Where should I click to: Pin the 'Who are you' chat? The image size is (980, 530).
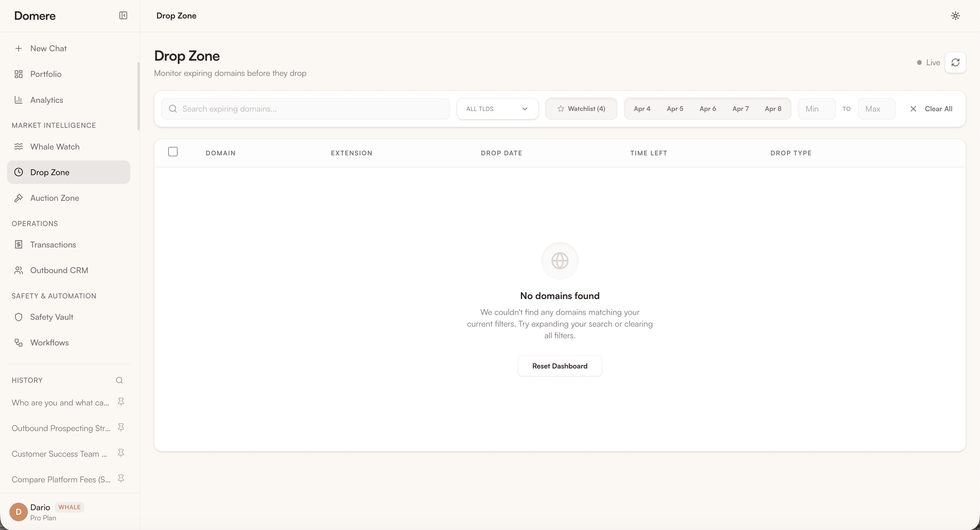click(121, 402)
